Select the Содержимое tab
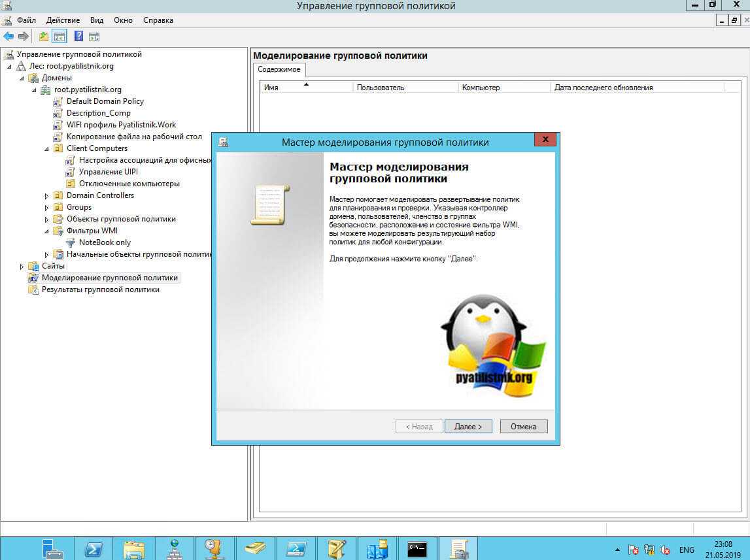Viewport: 750px width, 560px height. 279,69
